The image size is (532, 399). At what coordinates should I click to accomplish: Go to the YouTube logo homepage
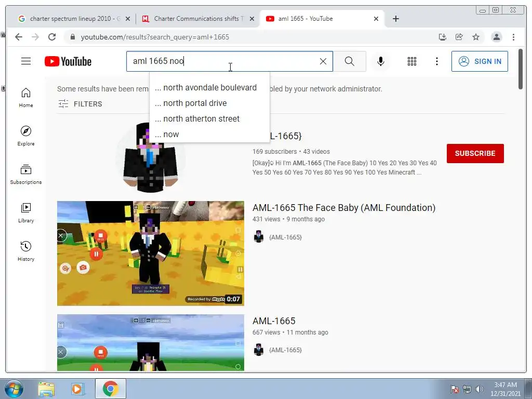tap(68, 61)
